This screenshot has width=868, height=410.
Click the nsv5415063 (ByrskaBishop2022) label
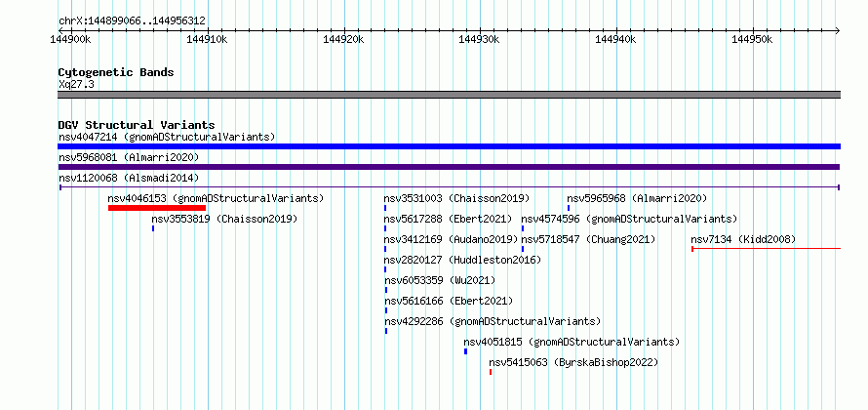[x=573, y=362]
